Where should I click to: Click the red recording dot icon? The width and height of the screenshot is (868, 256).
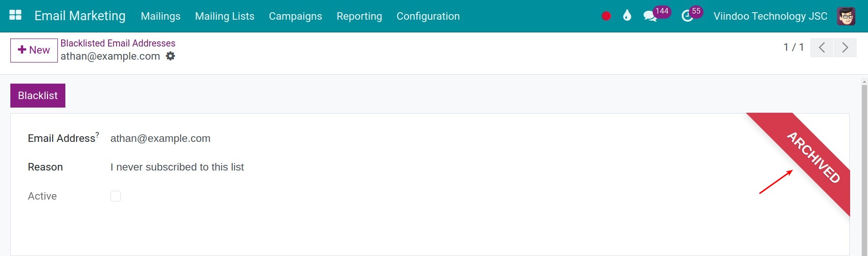[606, 16]
